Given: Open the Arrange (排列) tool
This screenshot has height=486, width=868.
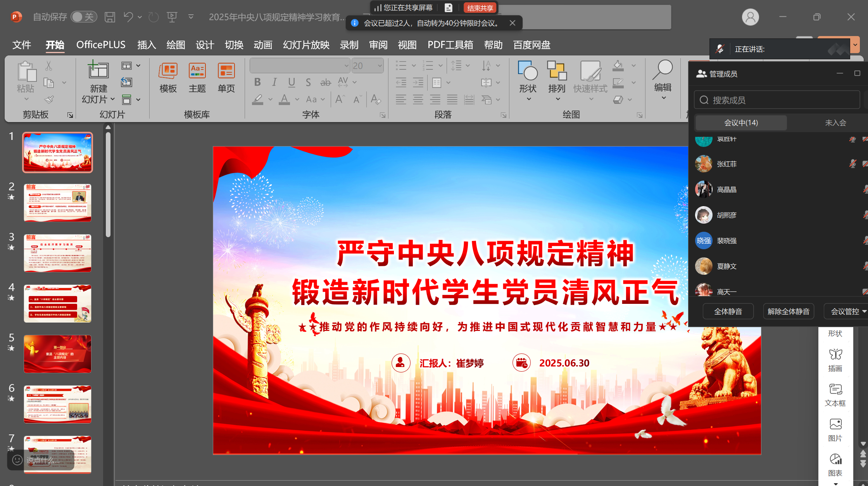Looking at the screenshot, I should point(557,71).
